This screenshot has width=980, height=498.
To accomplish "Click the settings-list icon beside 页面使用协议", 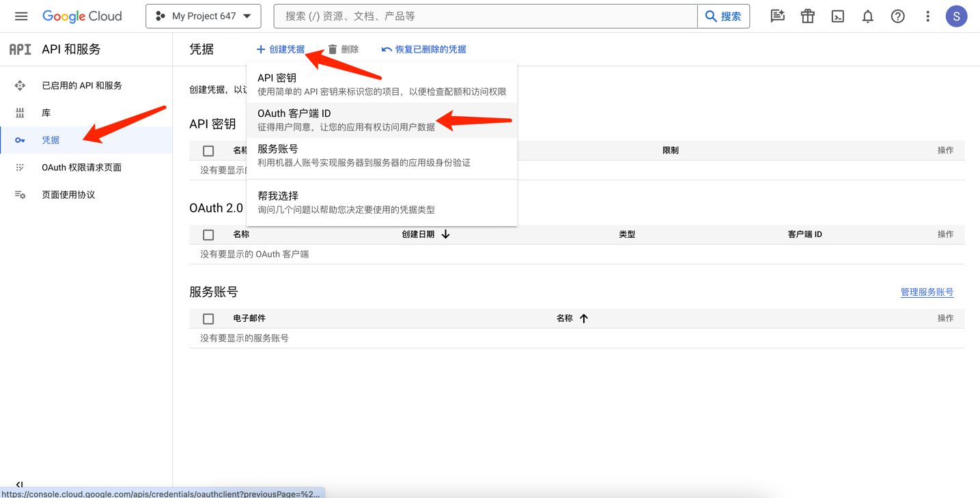I will click(20, 195).
